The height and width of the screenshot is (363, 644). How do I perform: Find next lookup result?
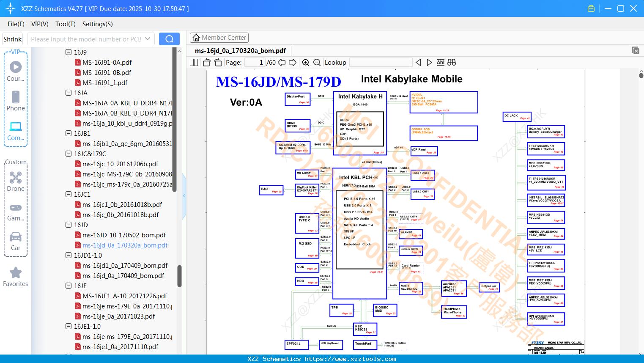click(x=429, y=63)
